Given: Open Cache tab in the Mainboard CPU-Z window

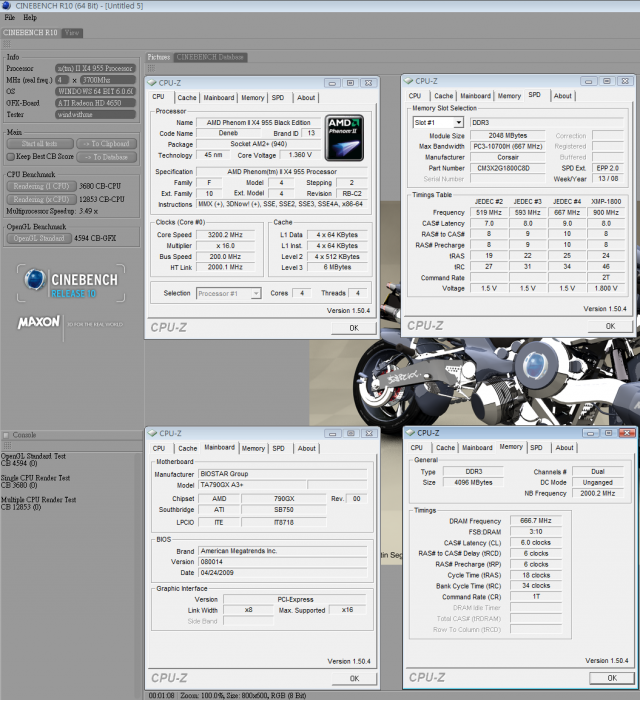Looking at the screenshot, I should click(x=187, y=448).
